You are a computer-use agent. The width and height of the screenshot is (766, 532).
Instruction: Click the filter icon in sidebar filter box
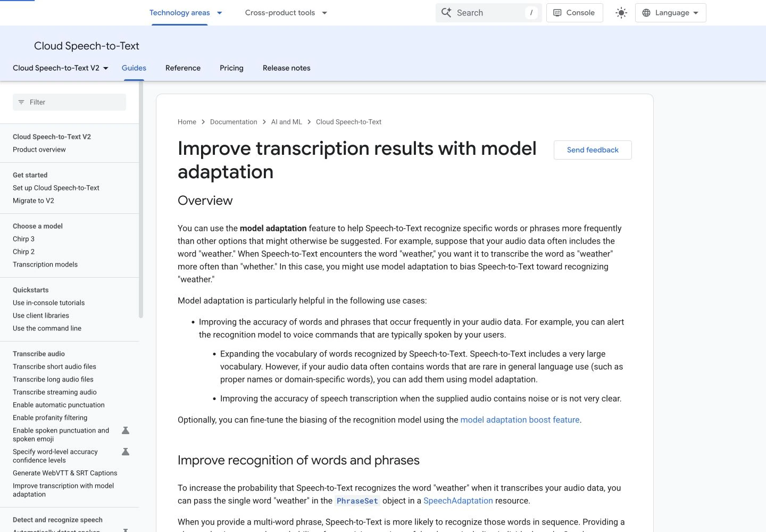pyautogui.click(x=21, y=102)
